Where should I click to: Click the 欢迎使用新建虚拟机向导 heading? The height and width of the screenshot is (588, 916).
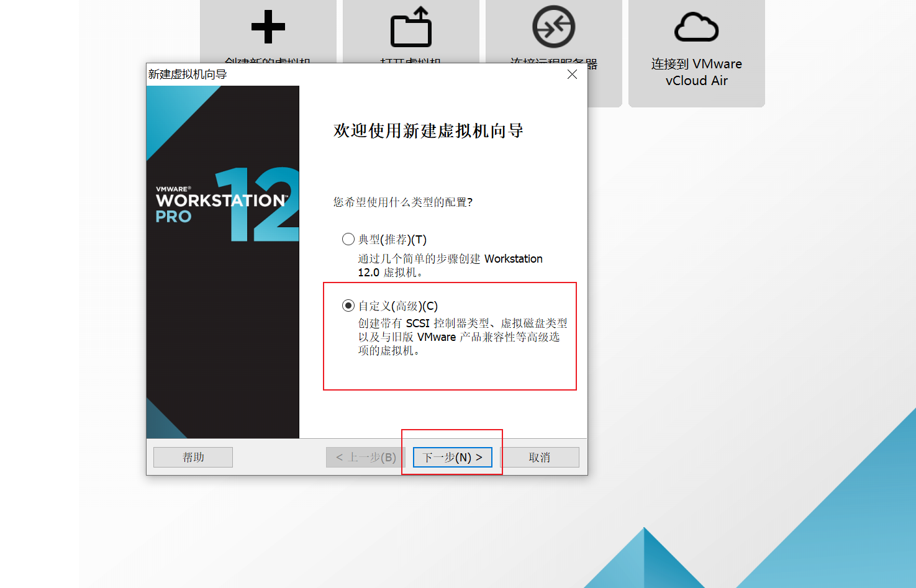coord(429,130)
